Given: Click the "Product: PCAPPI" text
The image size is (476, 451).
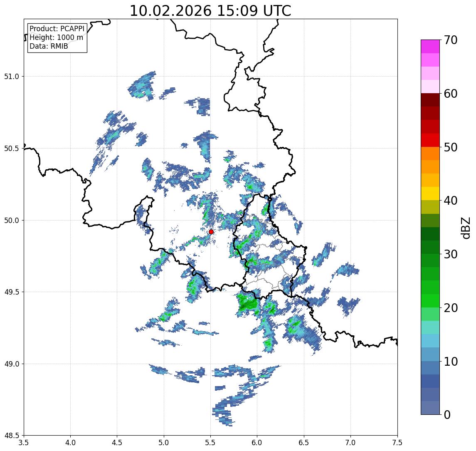Looking at the screenshot, I should click(57, 29).
